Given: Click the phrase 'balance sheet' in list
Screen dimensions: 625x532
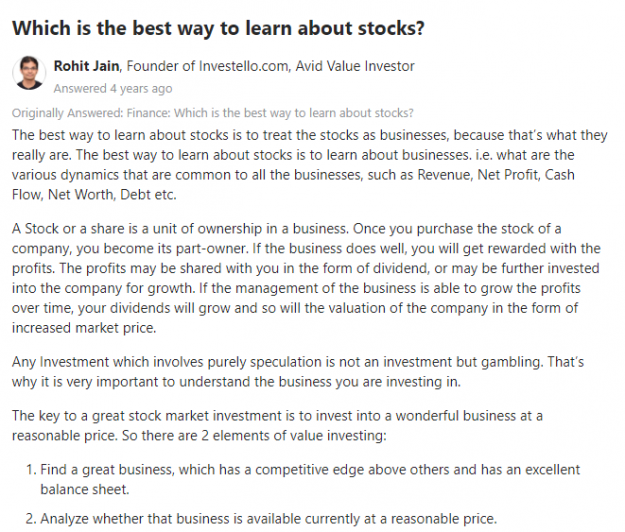Looking at the screenshot, I should click(x=85, y=489).
